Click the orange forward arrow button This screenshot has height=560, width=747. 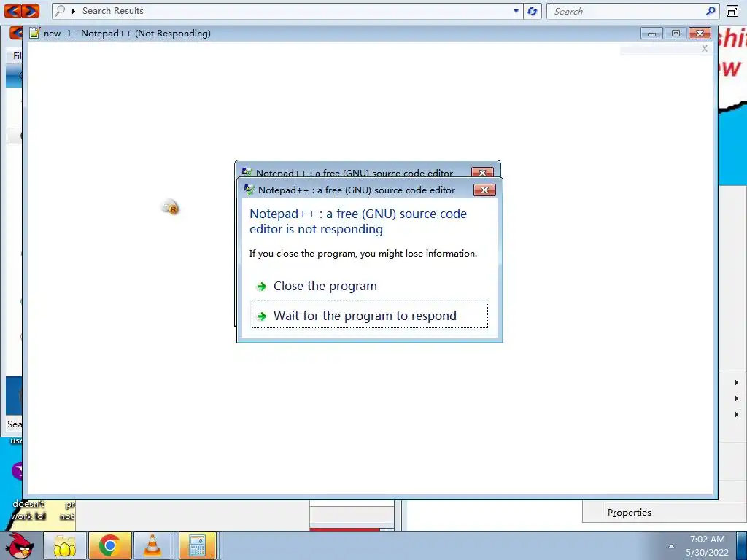31,10
